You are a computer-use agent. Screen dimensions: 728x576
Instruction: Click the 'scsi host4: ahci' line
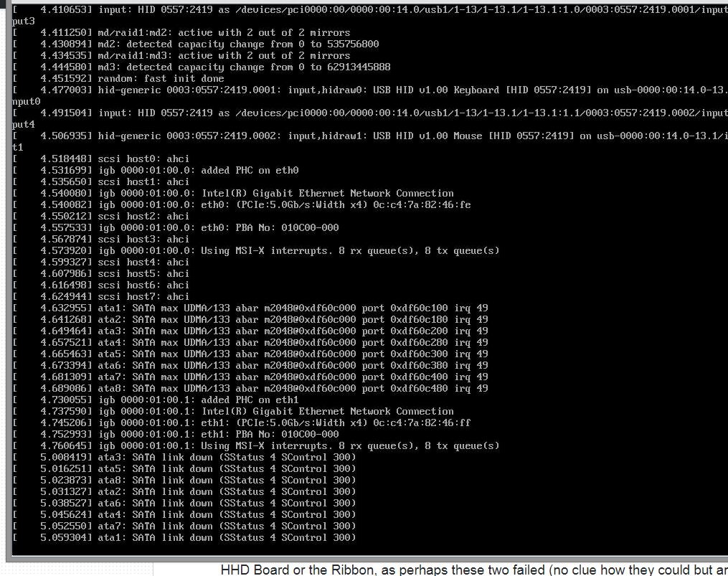click(x=100, y=262)
